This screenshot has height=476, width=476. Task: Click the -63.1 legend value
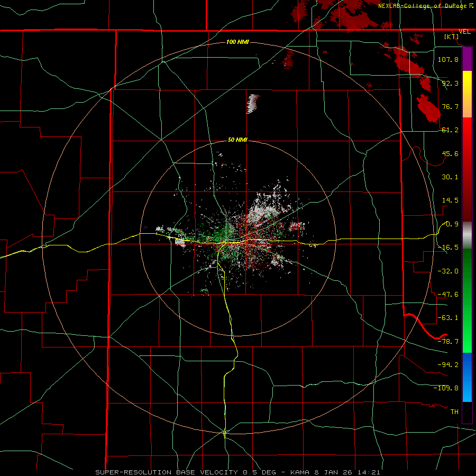[x=448, y=318]
